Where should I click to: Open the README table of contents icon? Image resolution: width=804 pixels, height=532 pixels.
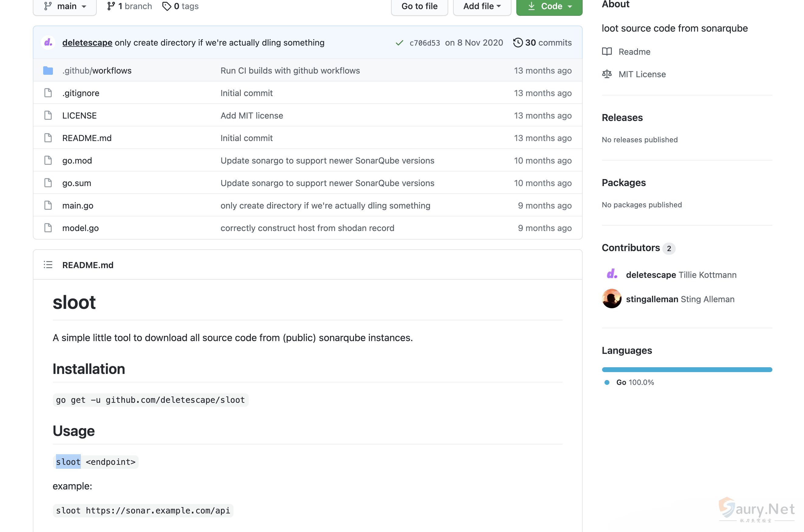coord(48,265)
